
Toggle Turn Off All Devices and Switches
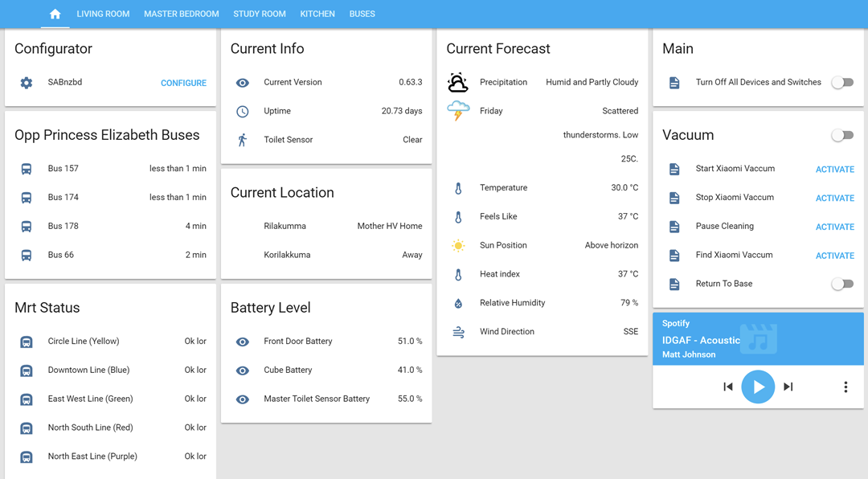[x=842, y=83]
